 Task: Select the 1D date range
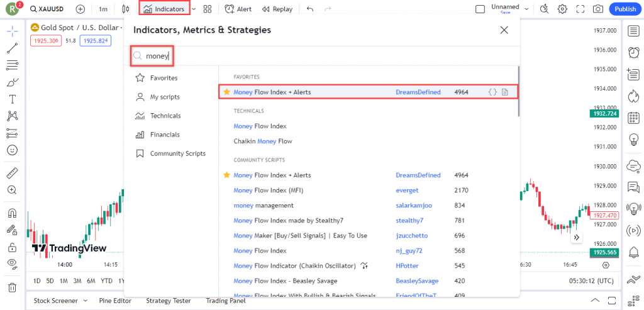[x=37, y=281]
